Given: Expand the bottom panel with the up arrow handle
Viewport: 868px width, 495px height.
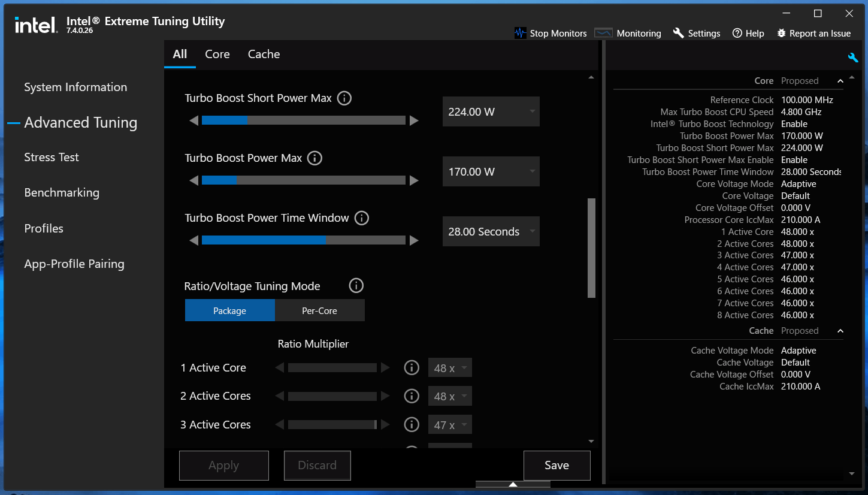Looking at the screenshot, I should click(513, 484).
